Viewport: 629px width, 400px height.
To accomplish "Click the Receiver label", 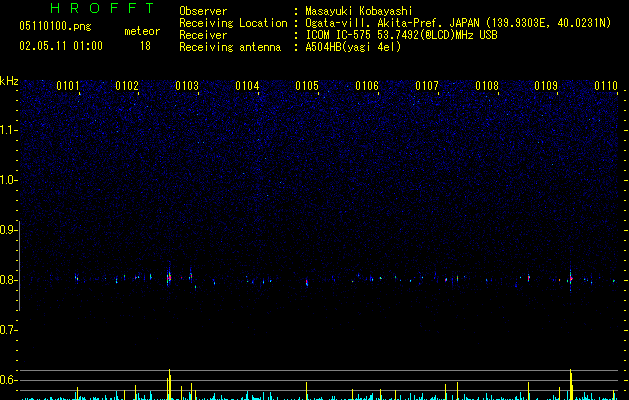I will pyautogui.click(x=203, y=35).
